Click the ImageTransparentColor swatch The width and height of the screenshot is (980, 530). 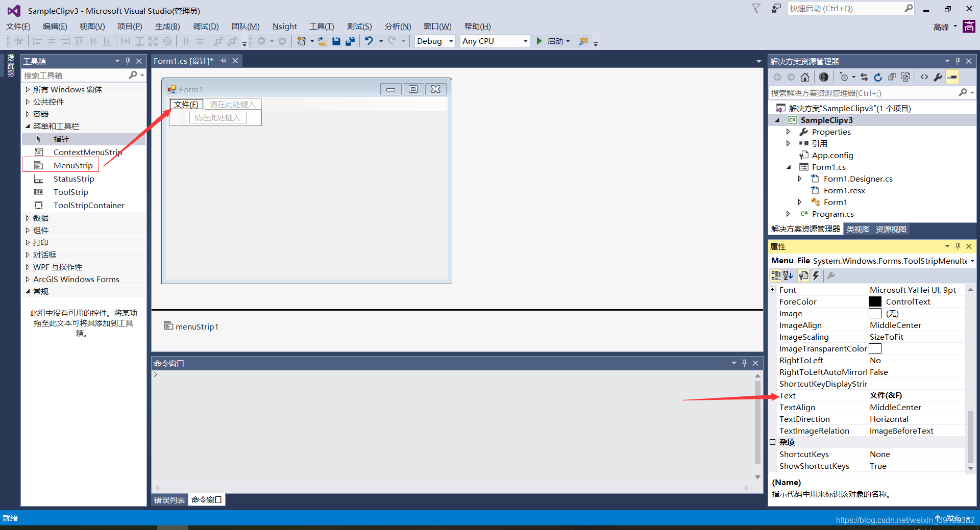click(x=875, y=348)
